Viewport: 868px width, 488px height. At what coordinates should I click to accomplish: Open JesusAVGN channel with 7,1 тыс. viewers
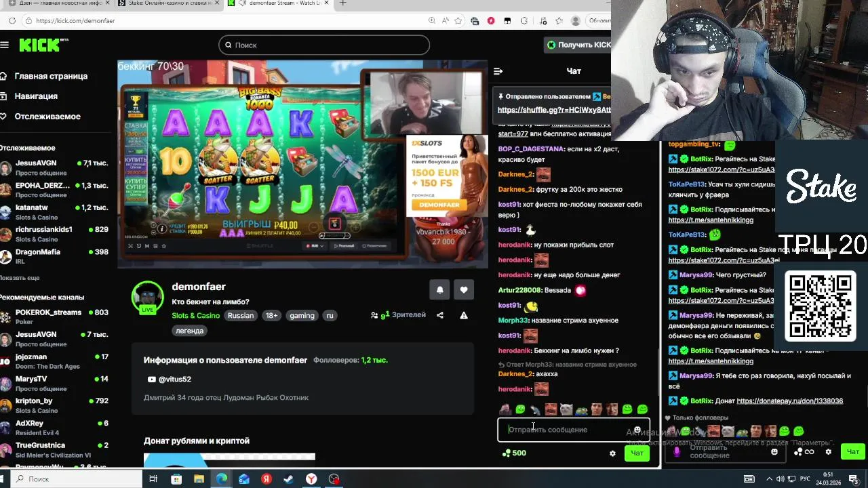(x=54, y=167)
